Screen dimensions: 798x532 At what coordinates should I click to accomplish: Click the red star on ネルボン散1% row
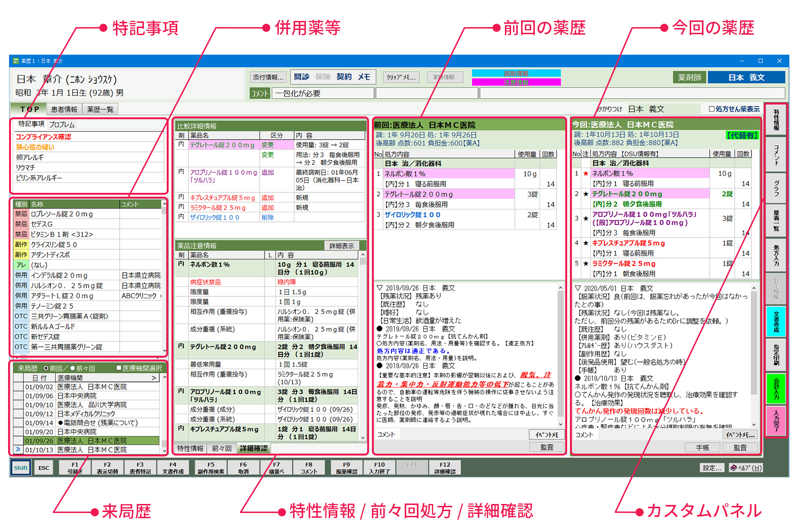click(586, 173)
